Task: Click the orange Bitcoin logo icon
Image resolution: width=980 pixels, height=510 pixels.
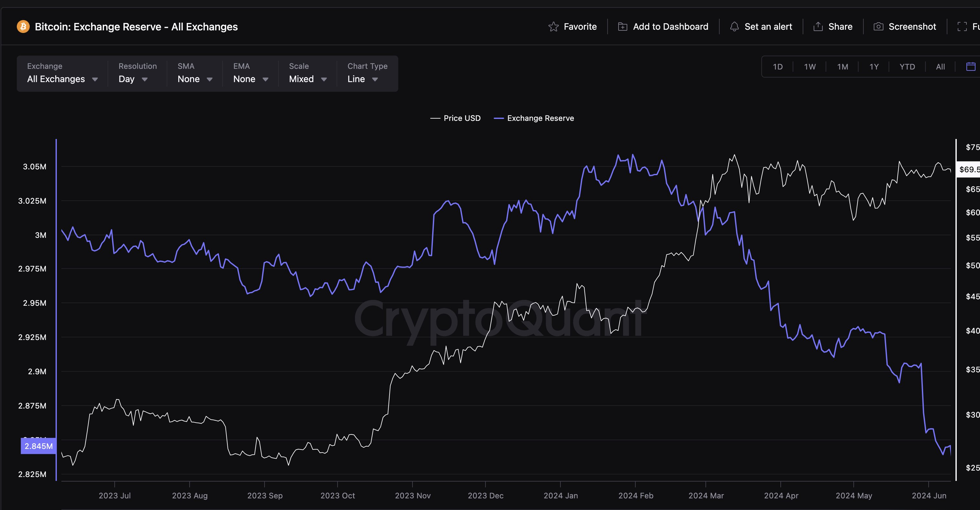Action: tap(23, 27)
